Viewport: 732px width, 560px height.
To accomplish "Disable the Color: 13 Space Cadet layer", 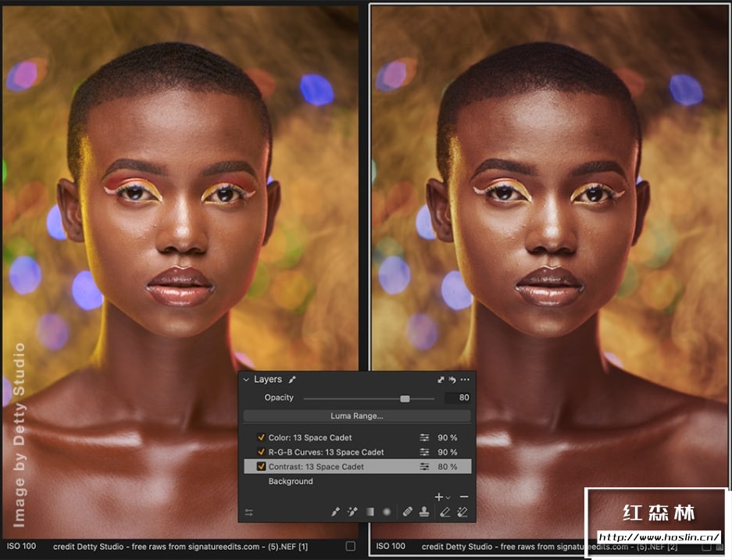I will (261, 437).
